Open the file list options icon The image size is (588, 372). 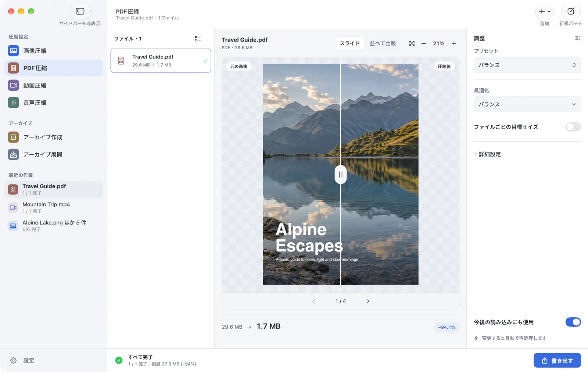(198, 39)
